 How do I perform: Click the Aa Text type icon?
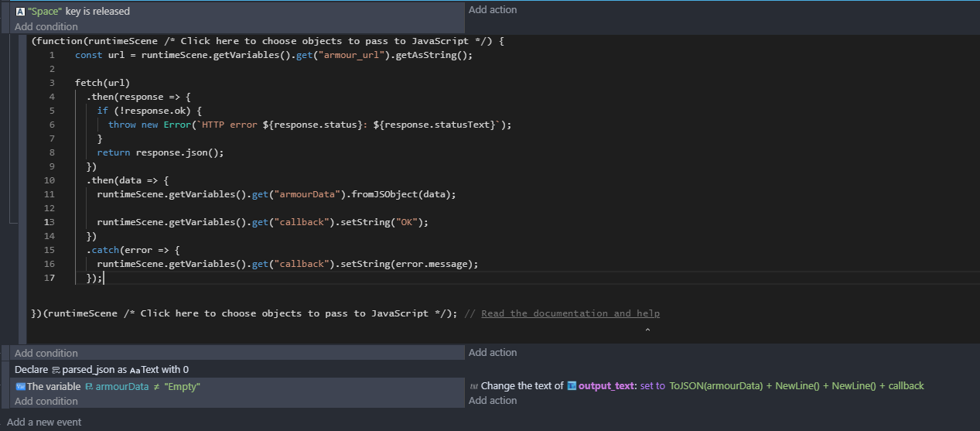coord(134,370)
